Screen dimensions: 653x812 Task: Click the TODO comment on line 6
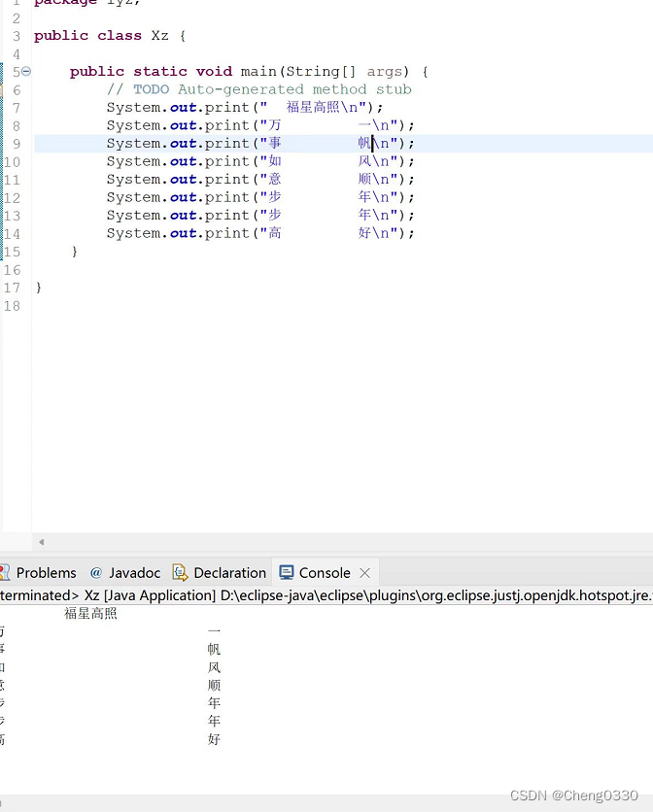(259, 89)
